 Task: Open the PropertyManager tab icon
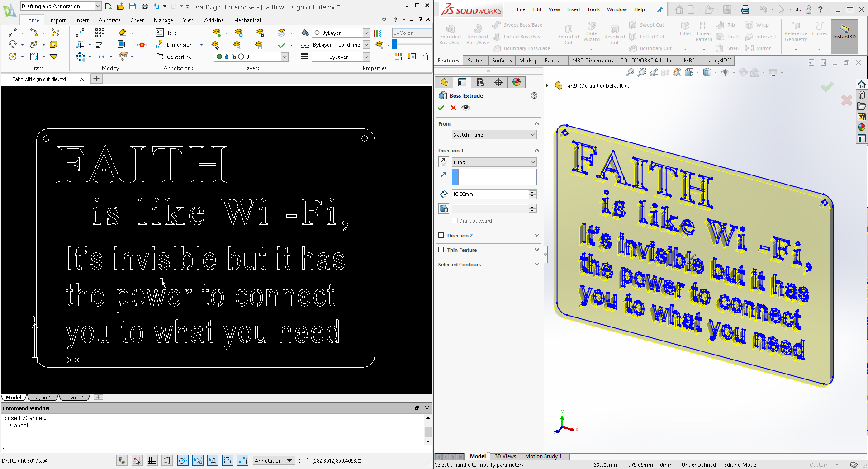(462, 82)
